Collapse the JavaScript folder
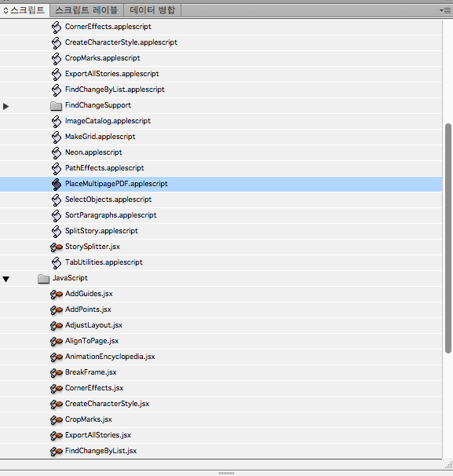 coord(5,279)
